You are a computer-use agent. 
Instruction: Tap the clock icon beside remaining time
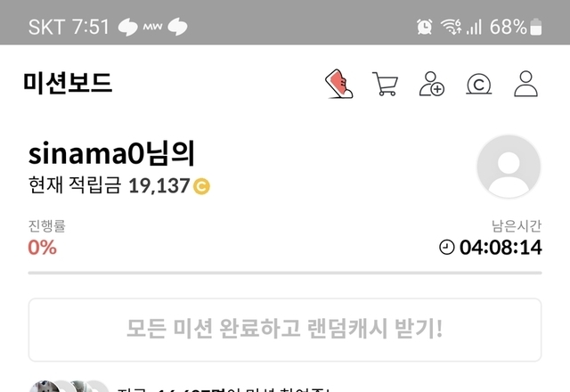click(447, 248)
